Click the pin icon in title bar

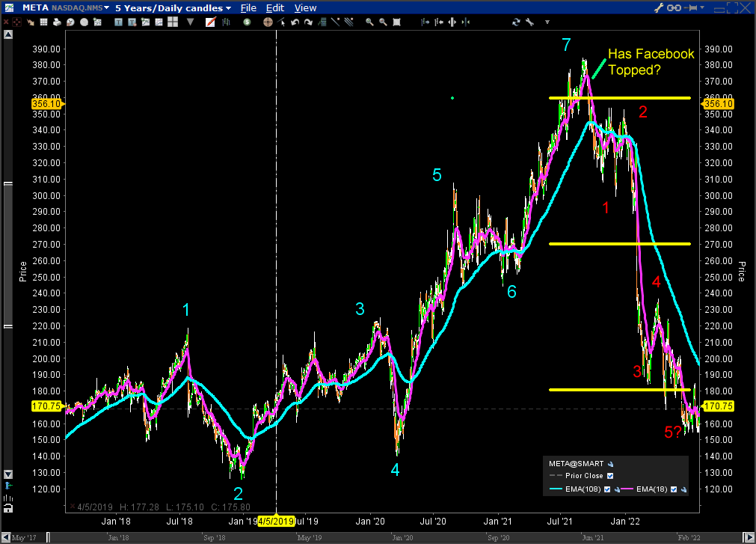pyautogui.click(x=692, y=7)
